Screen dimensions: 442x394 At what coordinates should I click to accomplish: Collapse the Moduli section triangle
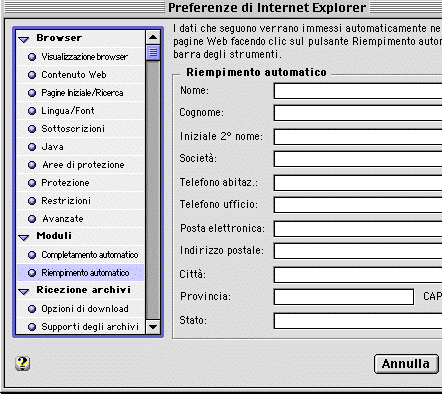24,238
